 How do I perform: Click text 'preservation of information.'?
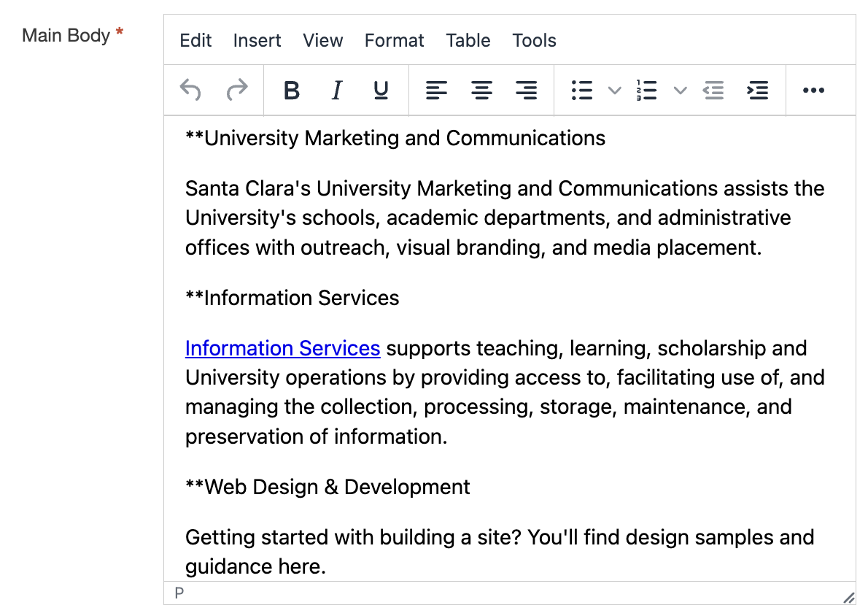[x=316, y=436]
